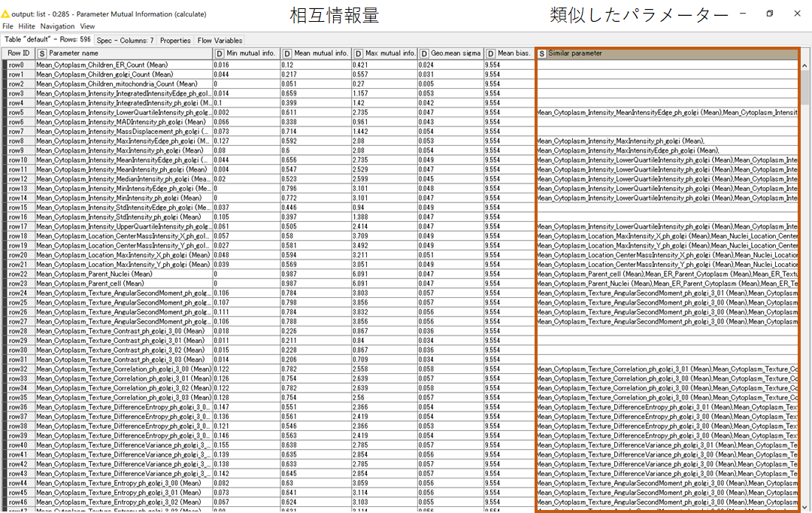Click Mean_Cytoplasm_Location_MaxIntensity_X_ph_golgi (Mean) cell
Viewport: 812px width, 513px height.
pyautogui.click(x=124, y=255)
